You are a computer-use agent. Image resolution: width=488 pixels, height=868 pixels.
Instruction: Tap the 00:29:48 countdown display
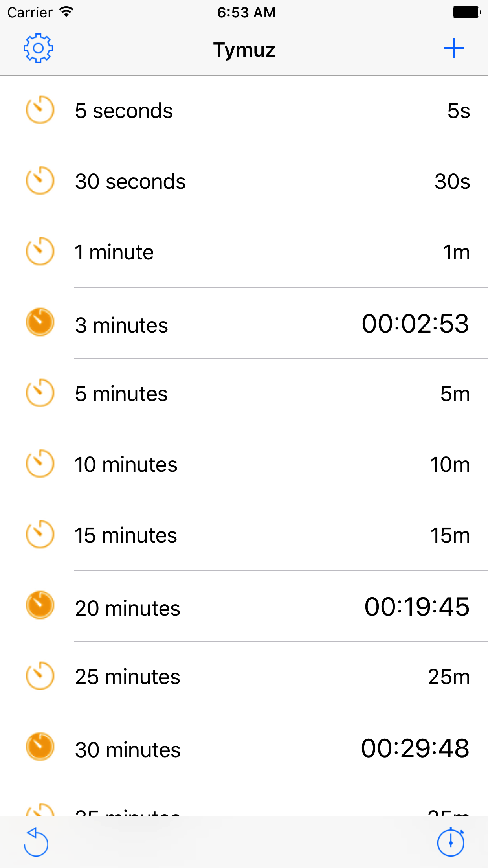[x=415, y=748]
